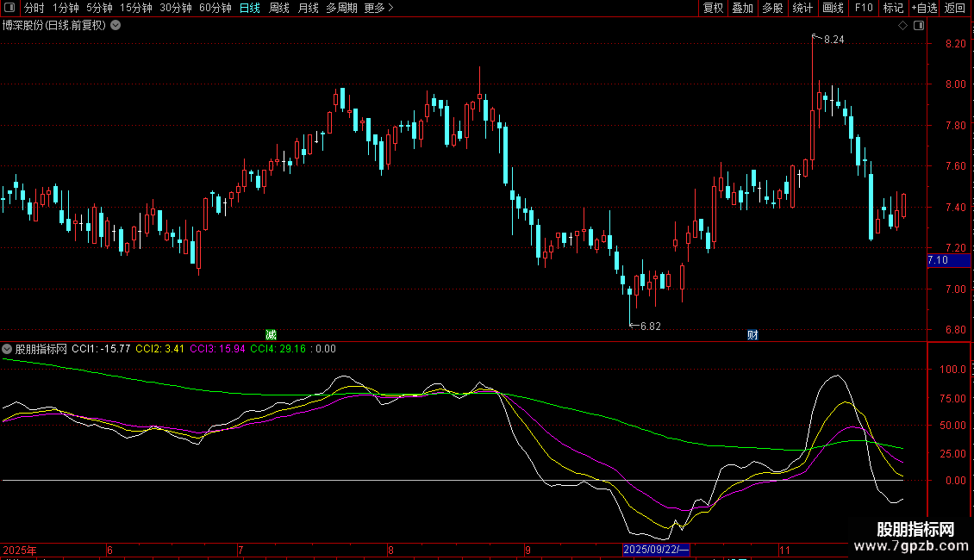Click the 7.10 price label on axis
This screenshot has height=560, width=974.
(x=938, y=260)
